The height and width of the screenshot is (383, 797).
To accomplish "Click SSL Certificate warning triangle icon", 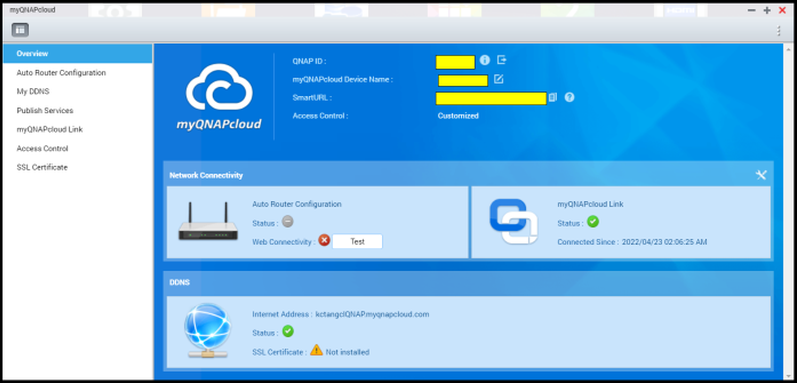I will (x=316, y=350).
